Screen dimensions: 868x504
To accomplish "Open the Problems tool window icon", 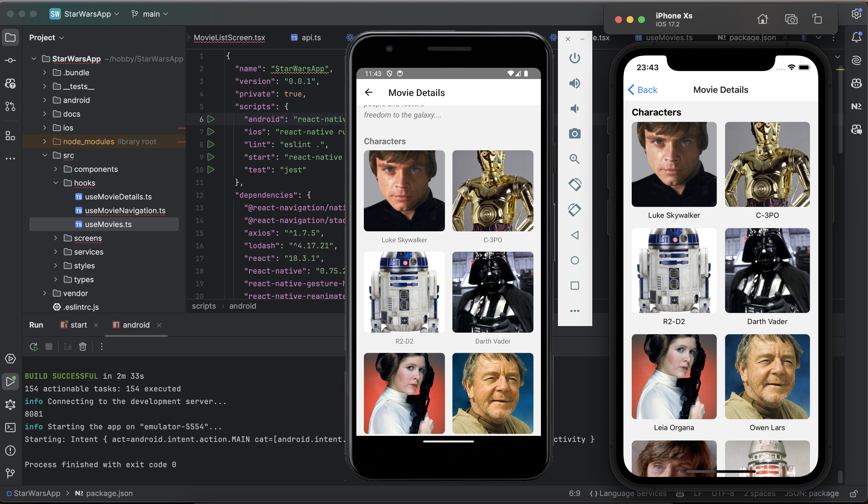I will (x=10, y=450).
